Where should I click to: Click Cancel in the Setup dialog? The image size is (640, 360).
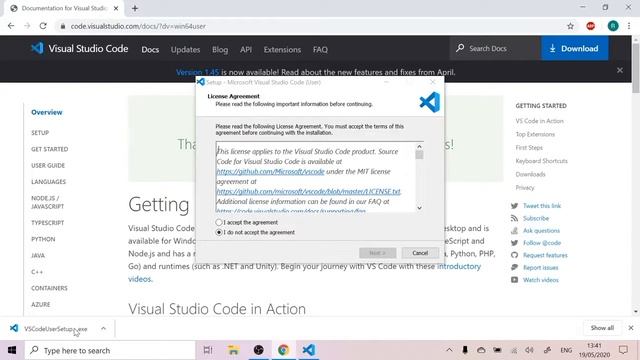click(x=420, y=253)
